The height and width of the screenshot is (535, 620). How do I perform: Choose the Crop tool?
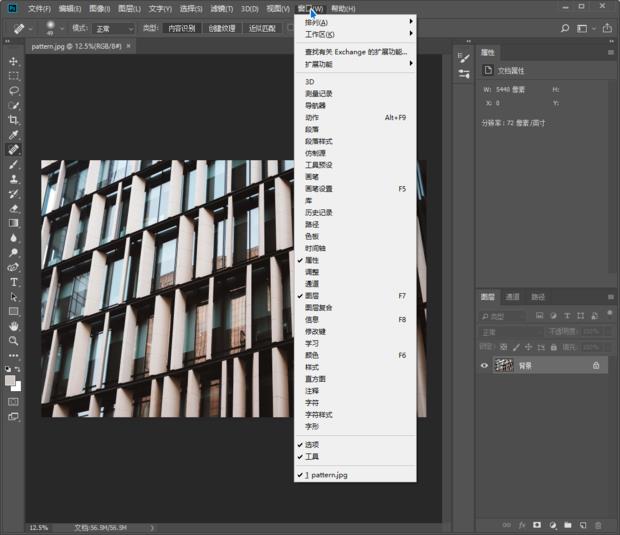point(14,120)
